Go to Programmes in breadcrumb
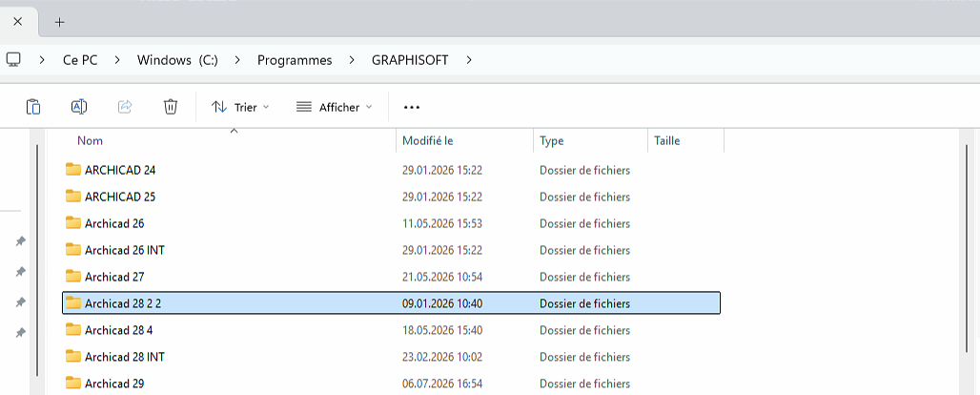 click(295, 60)
